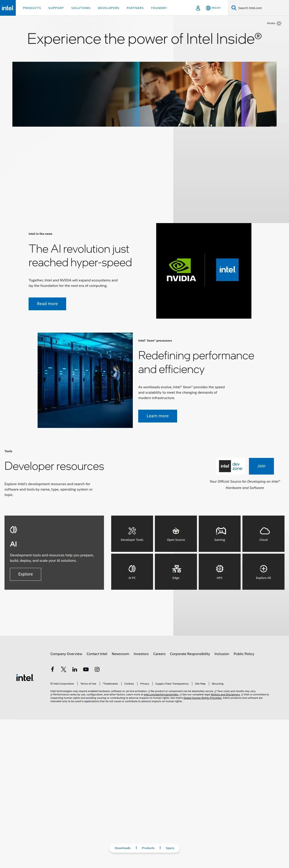
Task: Open Supply Chain Transparency link
Action: [172, 684]
